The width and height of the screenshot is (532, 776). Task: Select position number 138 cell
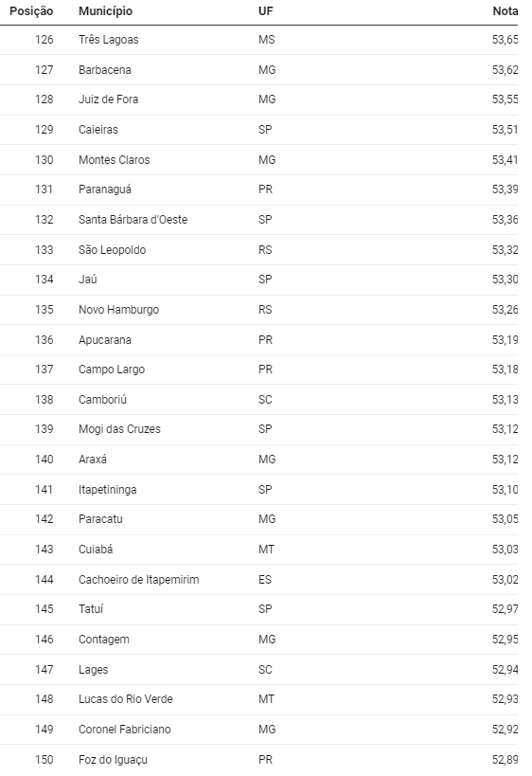click(44, 400)
